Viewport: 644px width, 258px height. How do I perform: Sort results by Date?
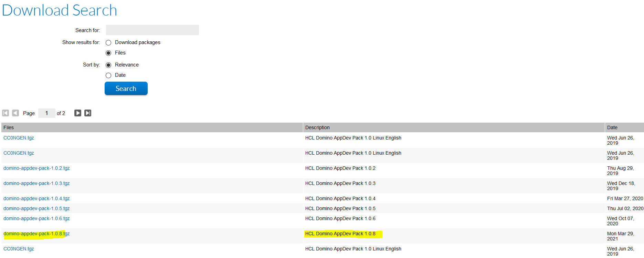[x=108, y=75]
